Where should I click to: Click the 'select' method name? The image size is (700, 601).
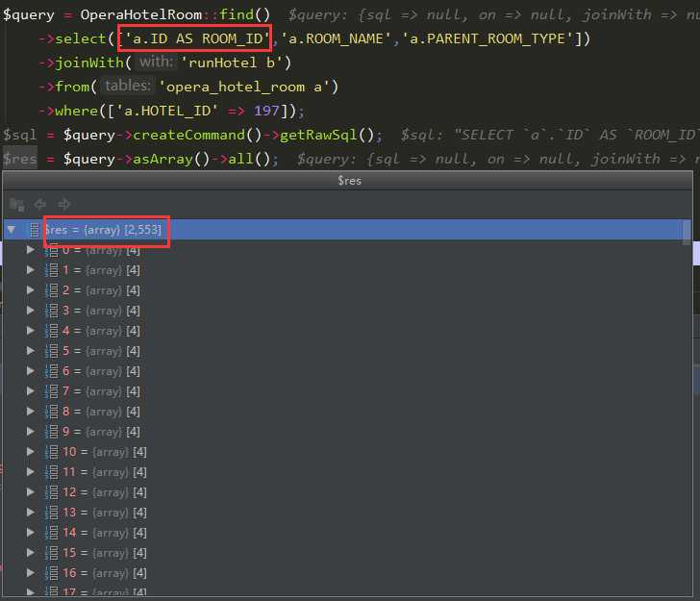[81, 38]
